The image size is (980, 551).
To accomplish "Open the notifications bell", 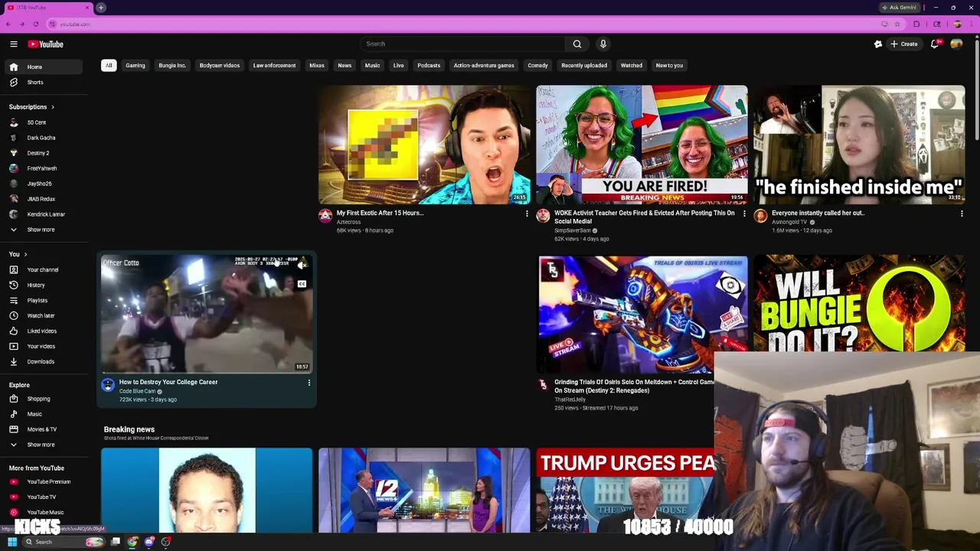I will pyautogui.click(x=935, y=44).
